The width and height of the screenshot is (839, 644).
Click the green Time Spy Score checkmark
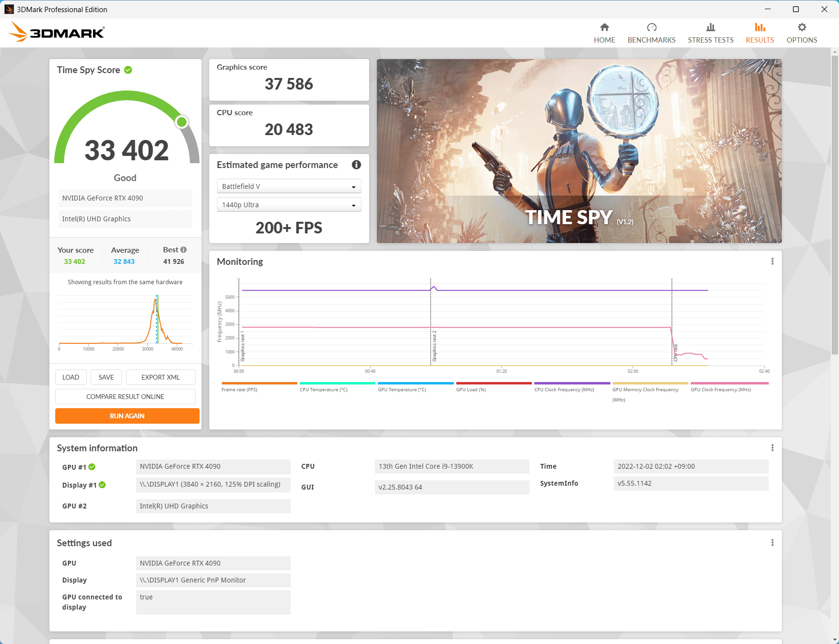pyautogui.click(x=128, y=70)
